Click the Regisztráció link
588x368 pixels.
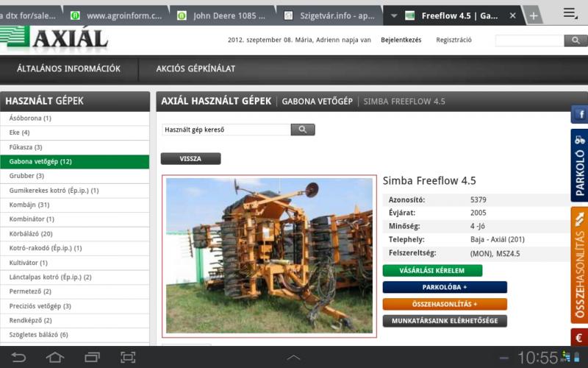click(453, 40)
